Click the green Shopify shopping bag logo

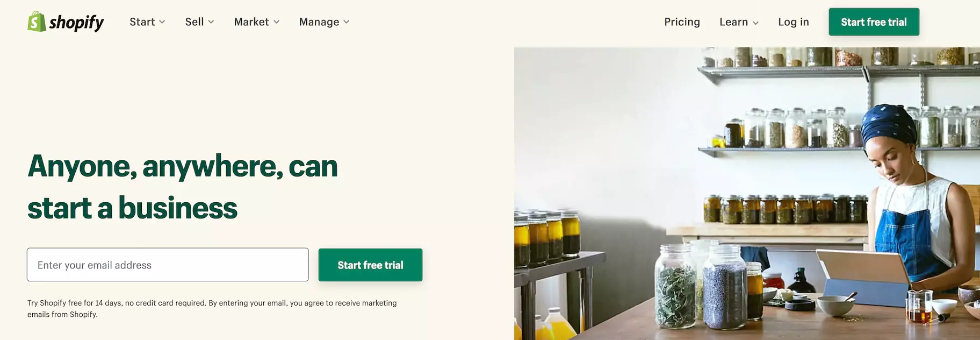click(x=37, y=22)
